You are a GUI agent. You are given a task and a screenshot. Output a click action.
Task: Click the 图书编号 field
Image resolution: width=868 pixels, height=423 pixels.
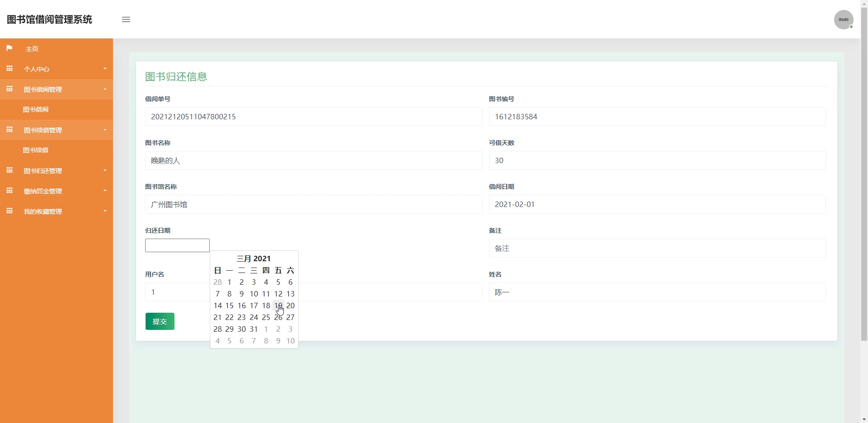click(657, 117)
